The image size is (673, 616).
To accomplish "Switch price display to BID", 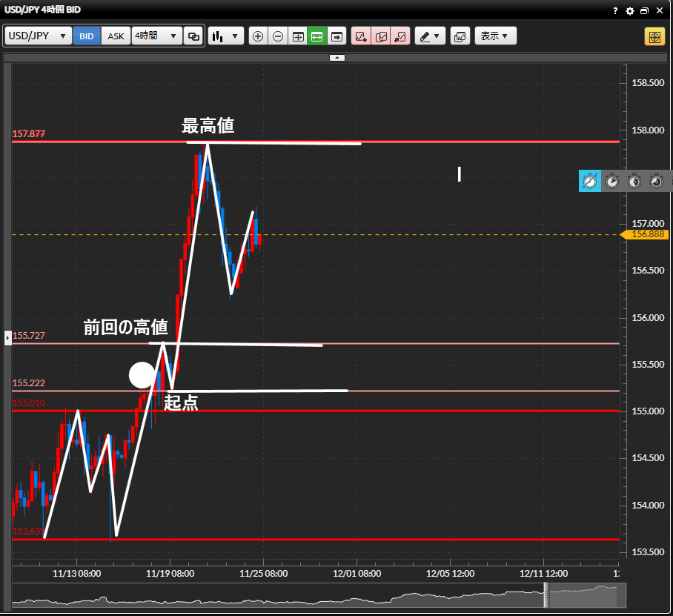I will pos(87,36).
